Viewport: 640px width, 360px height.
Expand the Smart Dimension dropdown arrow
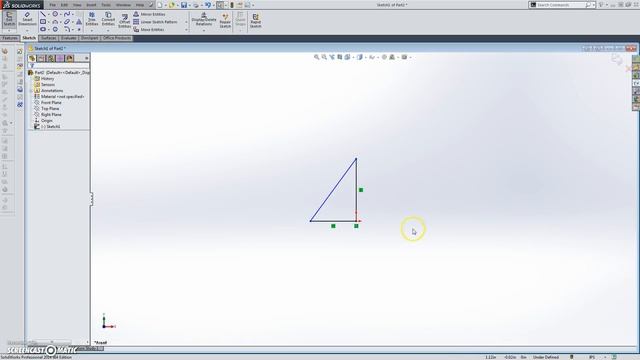[x=27, y=30]
